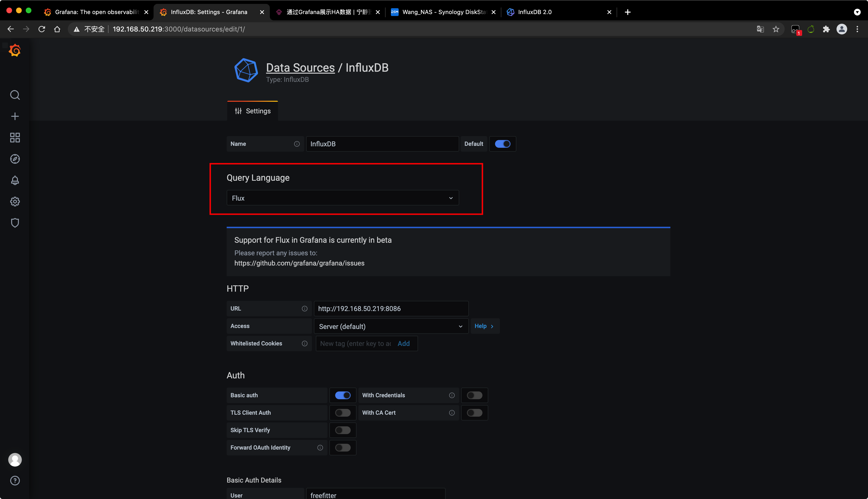The image size is (868, 499).
Task: Close the InfluxDB 2.0 browser tab
Action: (609, 12)
